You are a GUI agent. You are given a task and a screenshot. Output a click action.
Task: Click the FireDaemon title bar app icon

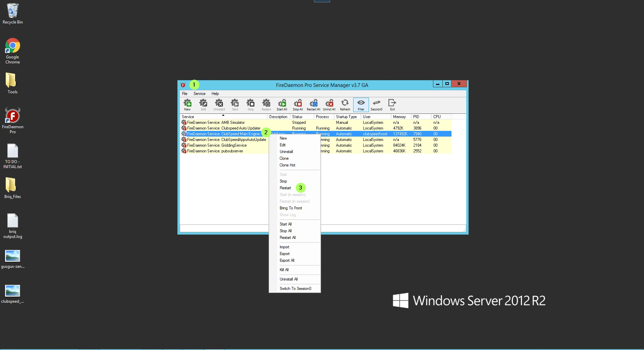[x=183, y=85]
